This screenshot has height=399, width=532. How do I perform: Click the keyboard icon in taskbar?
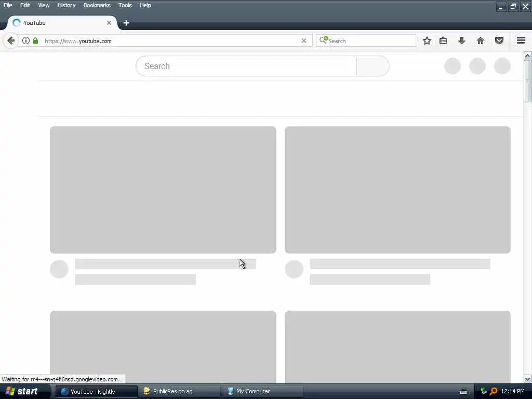point(463,392)
